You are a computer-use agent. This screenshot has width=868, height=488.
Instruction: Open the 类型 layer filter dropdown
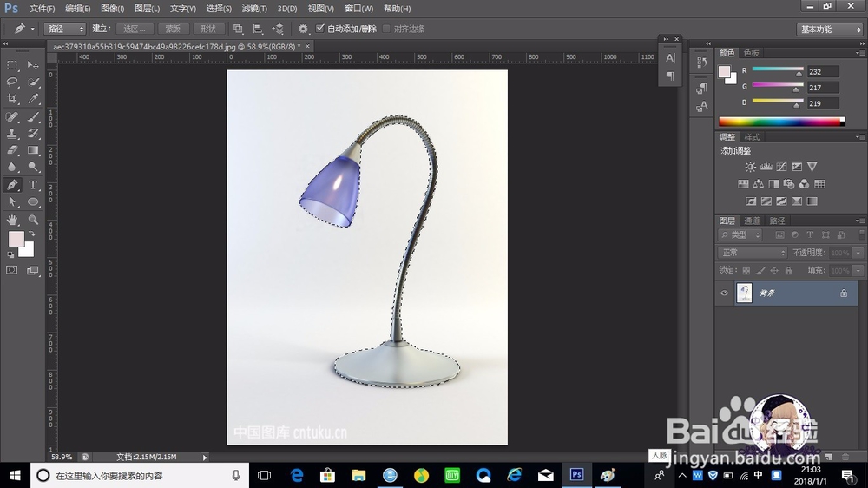pyautogui.click(x=740, y=234)
